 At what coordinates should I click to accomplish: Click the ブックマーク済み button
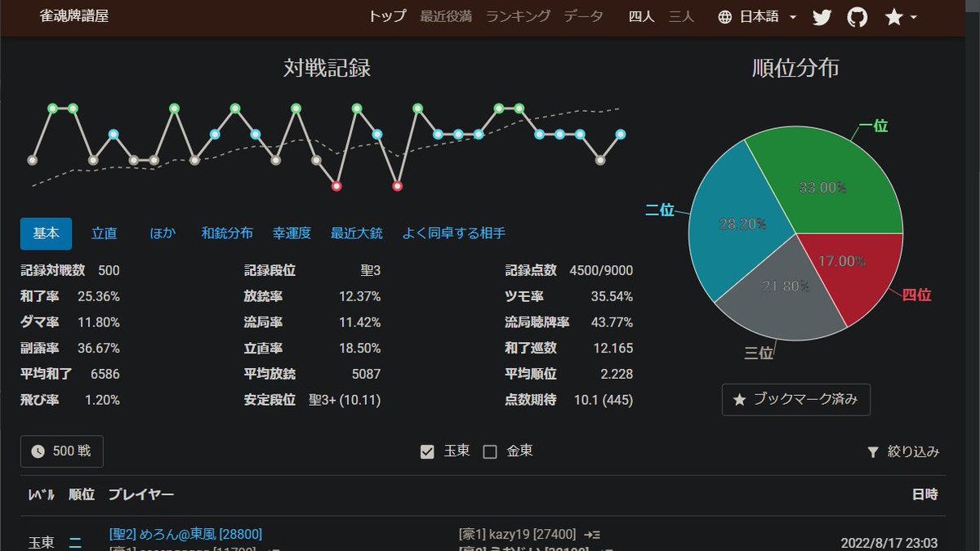tap(796, 400)
